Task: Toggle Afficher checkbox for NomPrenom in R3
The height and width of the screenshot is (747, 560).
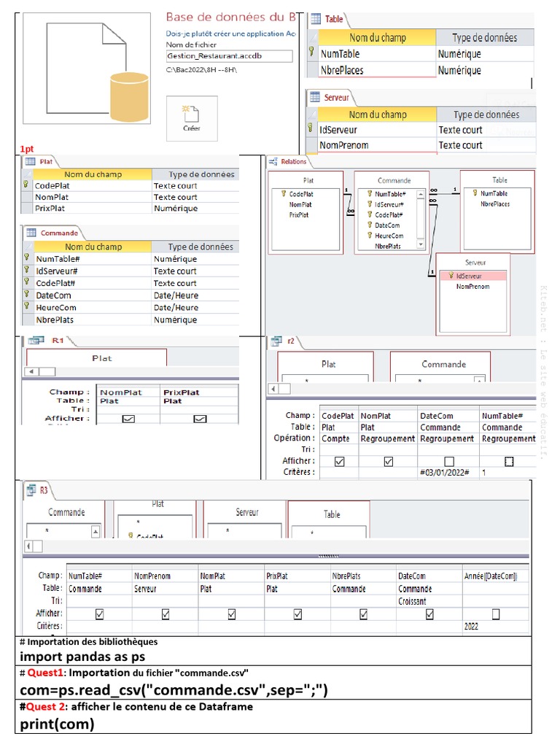Action: pyautogui.click(x=166, y=614)
